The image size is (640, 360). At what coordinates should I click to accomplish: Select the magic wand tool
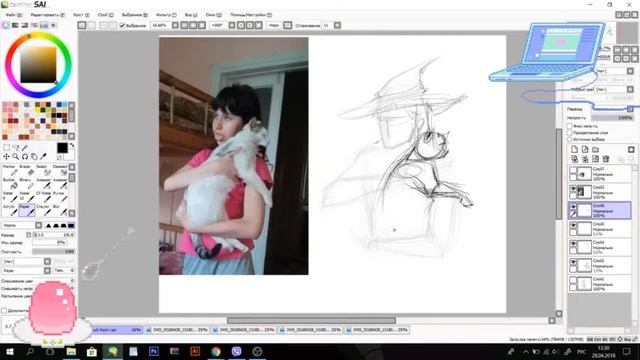pos(25,148)
